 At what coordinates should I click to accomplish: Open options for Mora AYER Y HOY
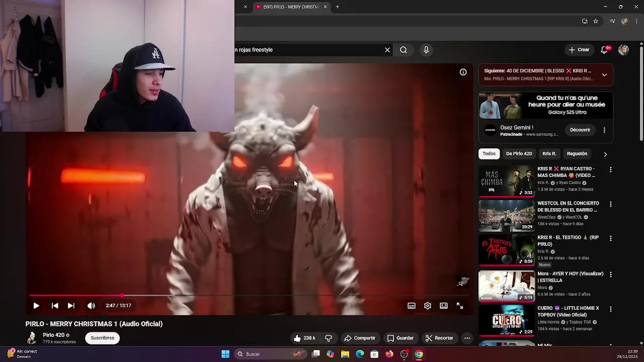coord(611,275)
